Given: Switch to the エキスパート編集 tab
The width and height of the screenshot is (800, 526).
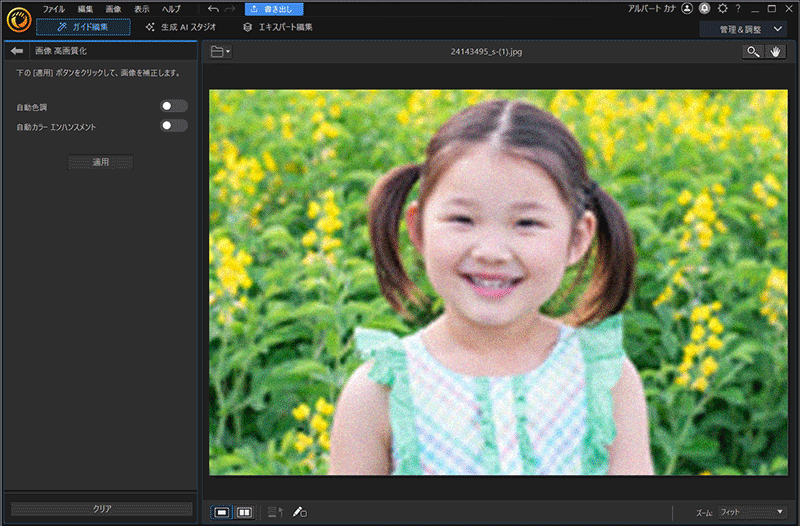Looking at the screenshot, I should click(x=278, y=27).
